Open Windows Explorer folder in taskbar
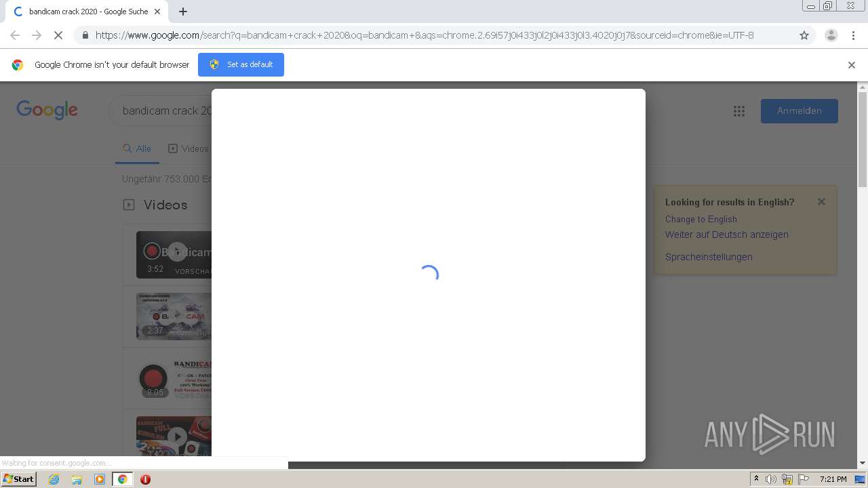The height and width of the screenshot is (488, 868). point(77,479)
